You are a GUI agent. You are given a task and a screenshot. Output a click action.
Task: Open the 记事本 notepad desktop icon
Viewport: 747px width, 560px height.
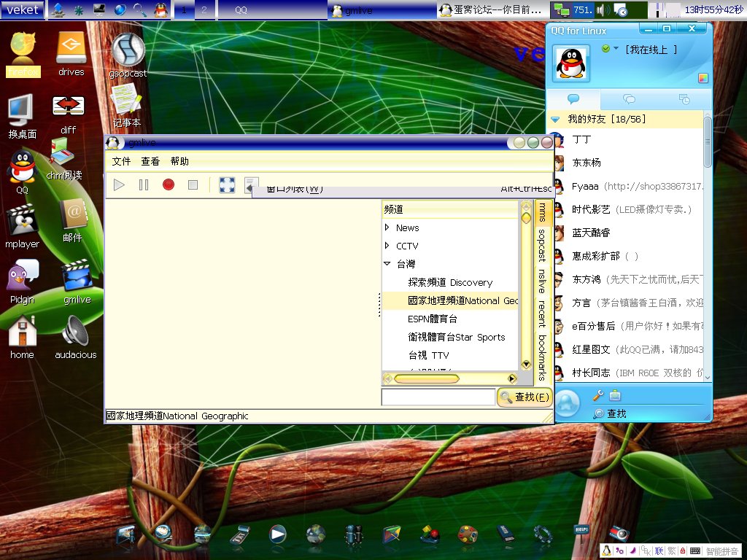click(x=127, y=106)
